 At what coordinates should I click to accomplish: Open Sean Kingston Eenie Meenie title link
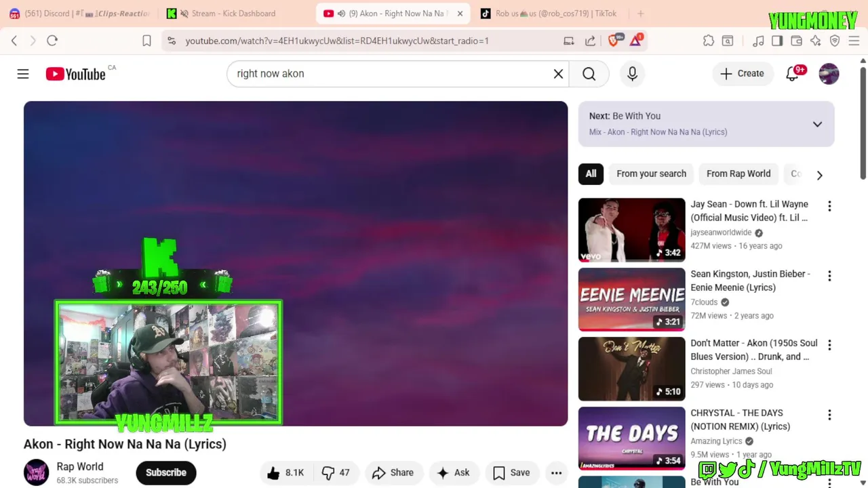point(751,281)
